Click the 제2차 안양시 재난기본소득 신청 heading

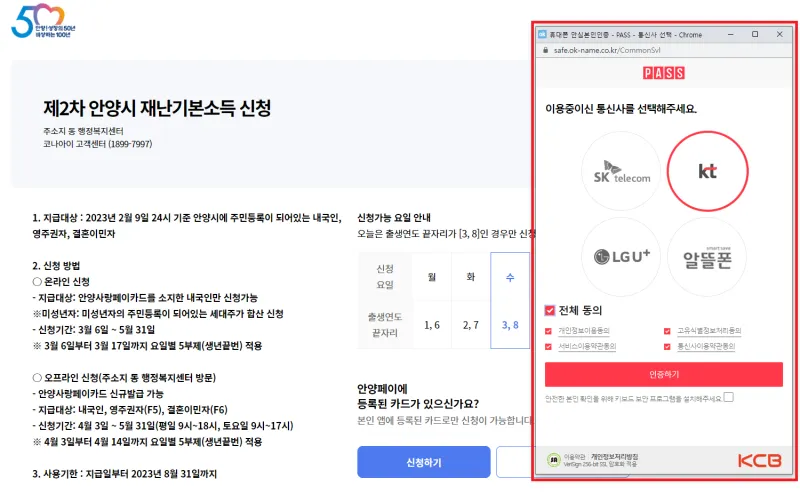click(157, 108)
